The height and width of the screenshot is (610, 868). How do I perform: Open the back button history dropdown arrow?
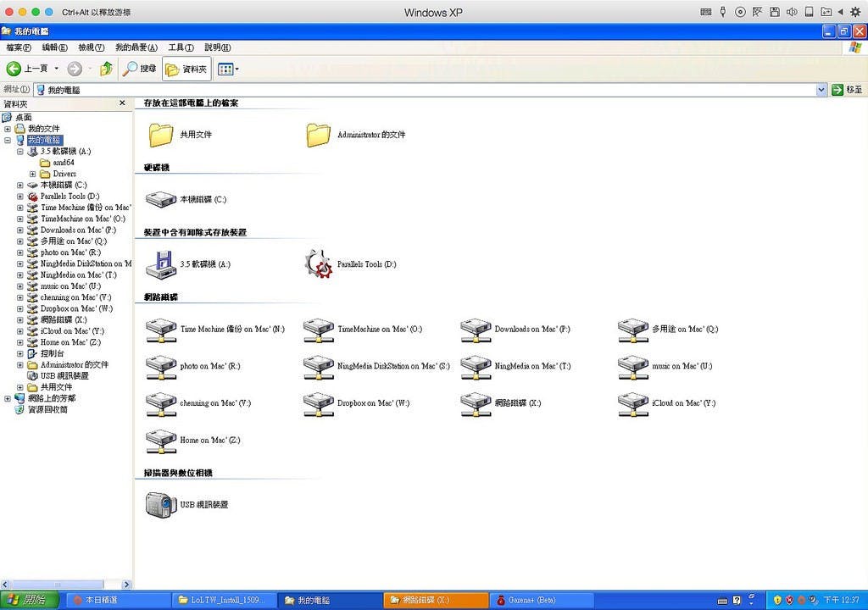pyautogui.click(x=57, y=69)
